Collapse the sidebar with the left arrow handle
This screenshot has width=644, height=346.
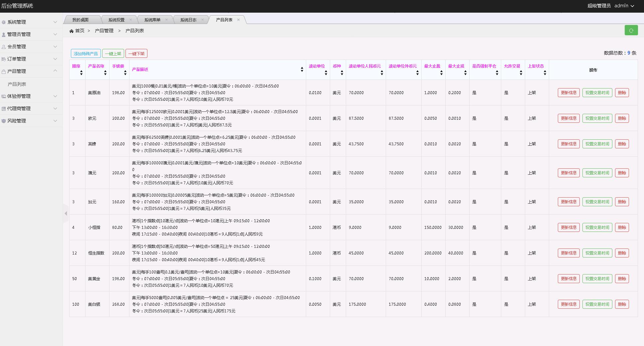point(66,213)
